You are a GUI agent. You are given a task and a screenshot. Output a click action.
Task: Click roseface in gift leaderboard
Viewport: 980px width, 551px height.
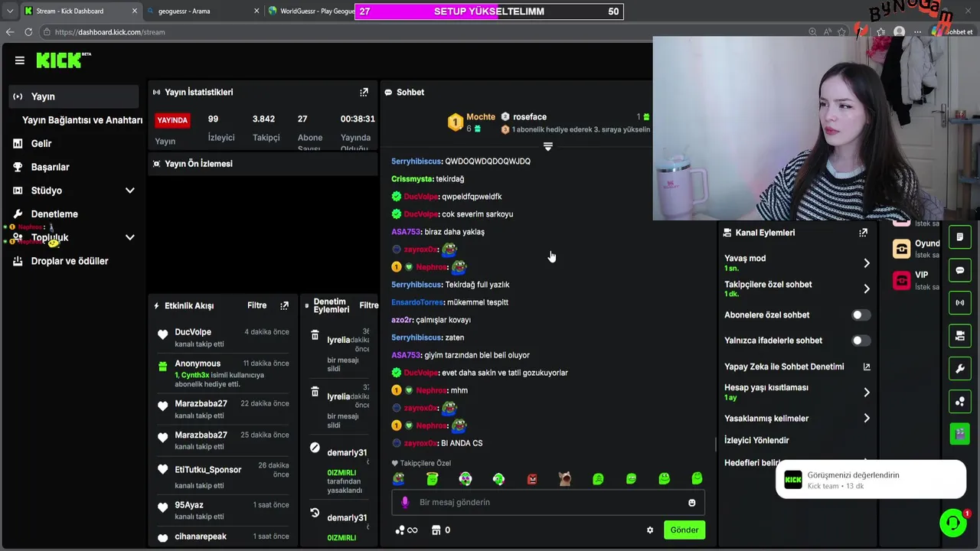tap(530, 117)
